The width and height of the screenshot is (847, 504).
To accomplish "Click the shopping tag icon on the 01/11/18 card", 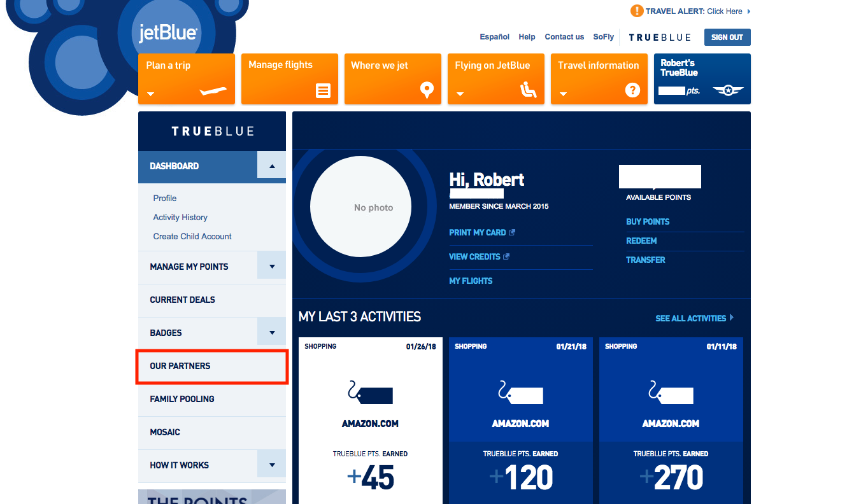I will [x=671, y=393].
